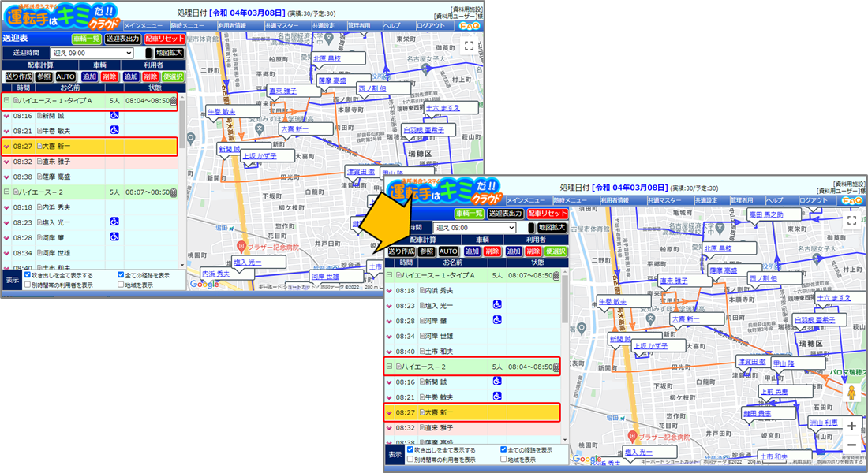The height and width of the screenshot is (473, 868).
Task: Open 利用者情報 in left window menu bar
Action: pyautogui.click(x=232, y=25)
